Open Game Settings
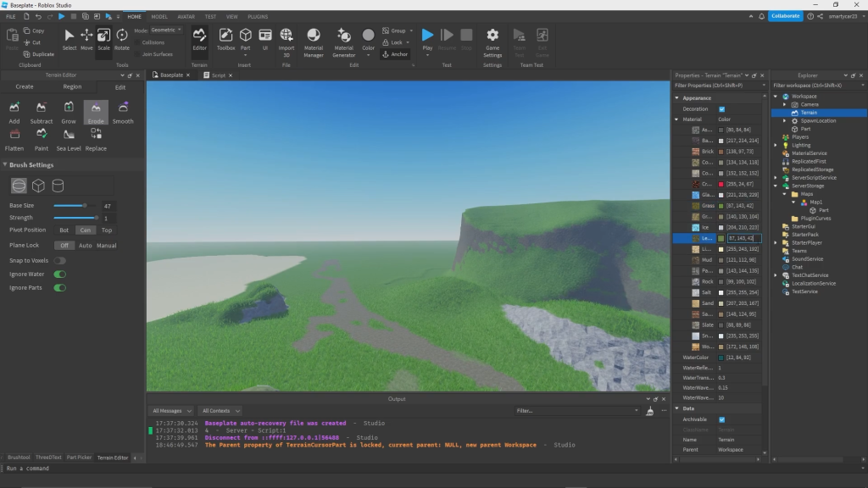Image resolution: width=868 pixels, height=488 pixels. click(492, 42)
